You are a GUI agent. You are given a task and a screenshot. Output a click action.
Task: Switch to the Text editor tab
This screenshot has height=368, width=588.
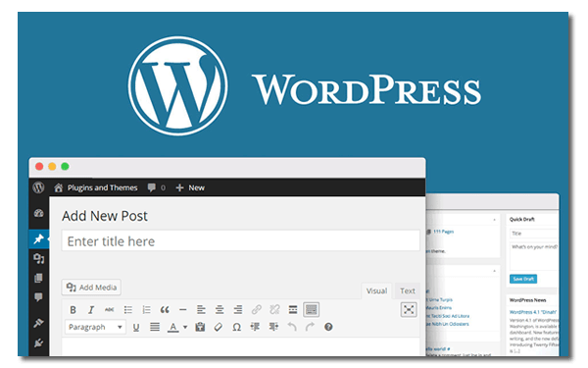coord(408,291)
